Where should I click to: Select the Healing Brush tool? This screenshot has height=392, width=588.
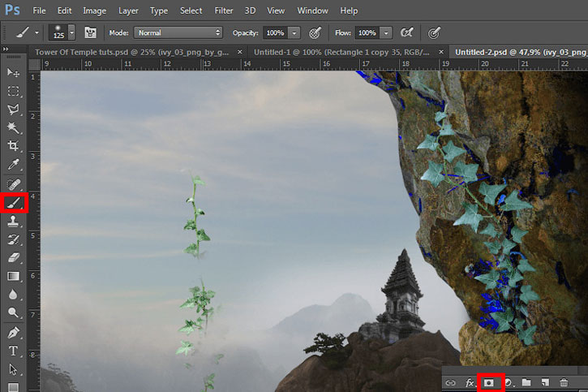click(x=14, y=183)
